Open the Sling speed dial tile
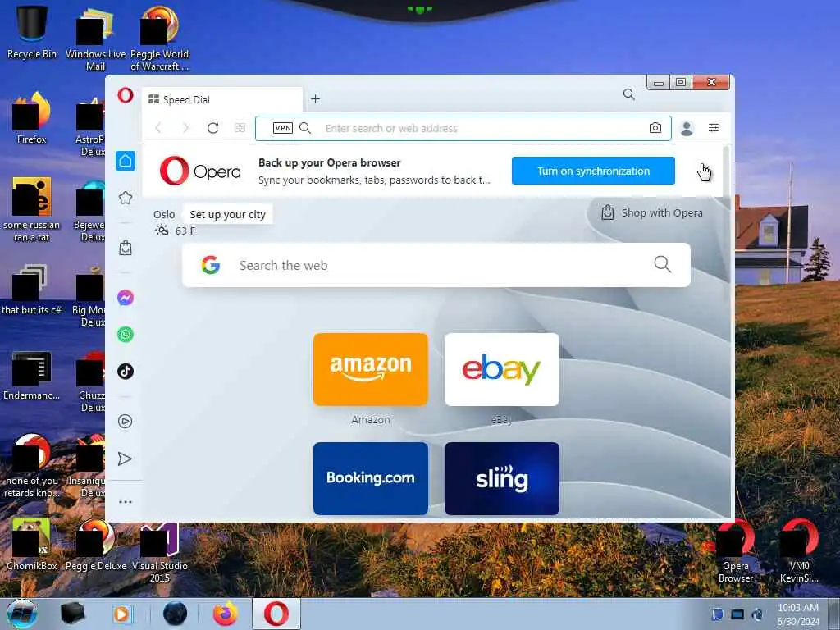 point(502,478)
